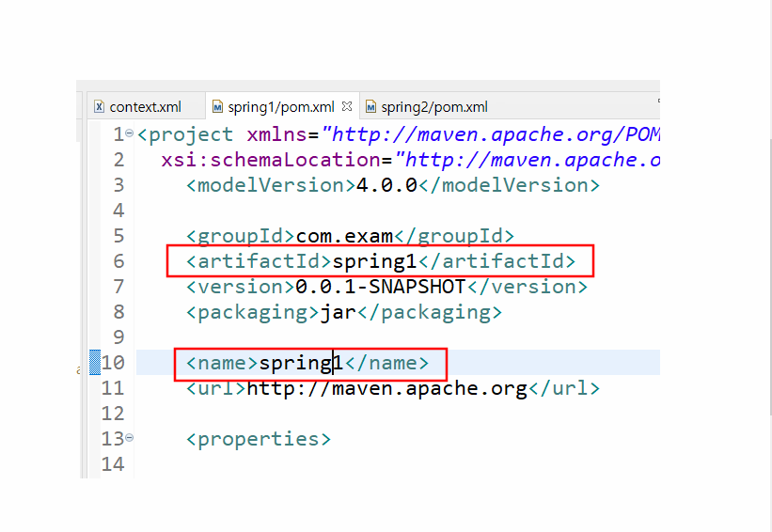Click the blue marker beside line 10

pyautogui.click(x=95, y=362)
